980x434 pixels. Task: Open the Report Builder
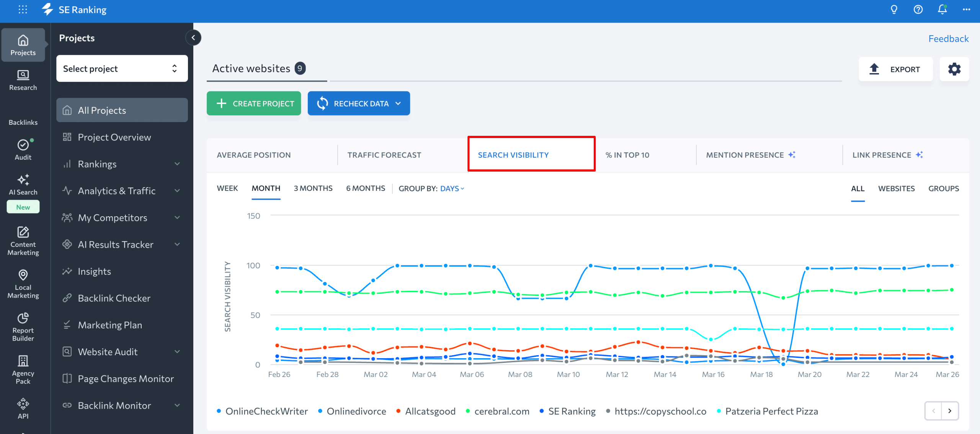(23, 326)
